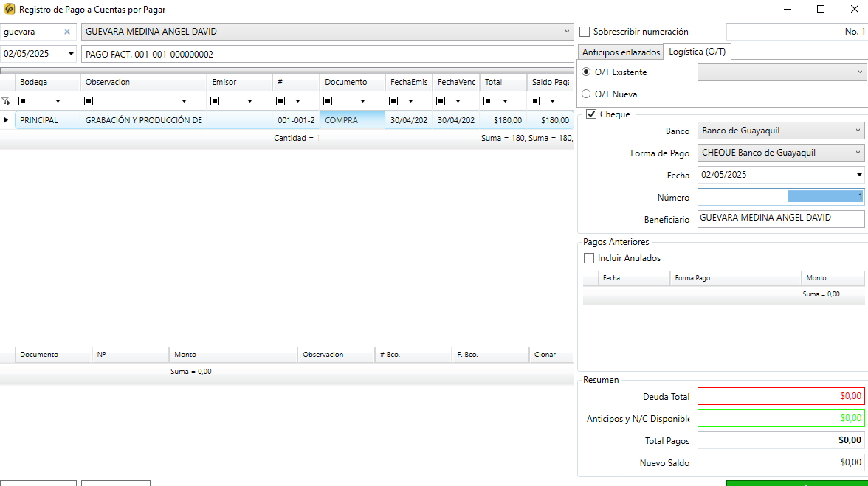
Task: Open the supplier GUEVARA MEDINA dropdown
Action: 567,32
